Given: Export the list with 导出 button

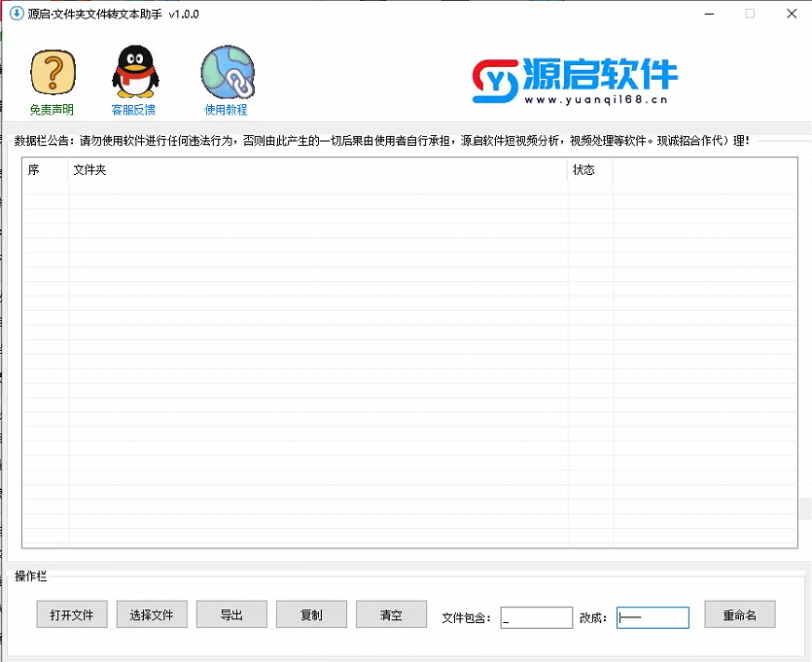Looking at the screenshot, I should [231, 615].
